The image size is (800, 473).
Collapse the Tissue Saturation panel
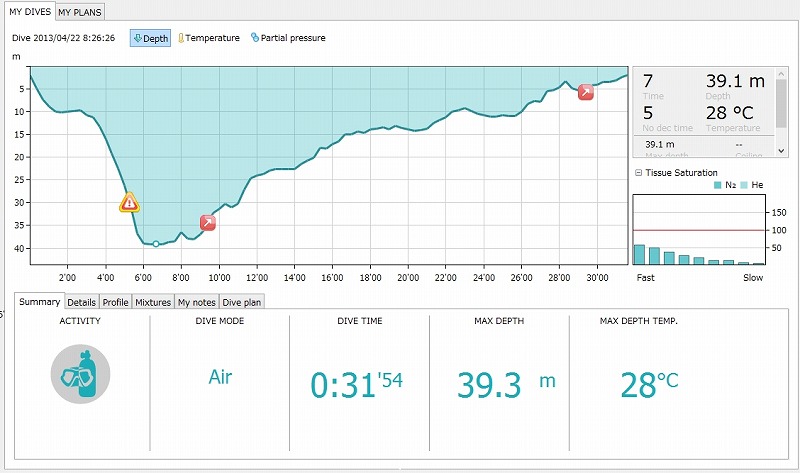tap(638, 173)
